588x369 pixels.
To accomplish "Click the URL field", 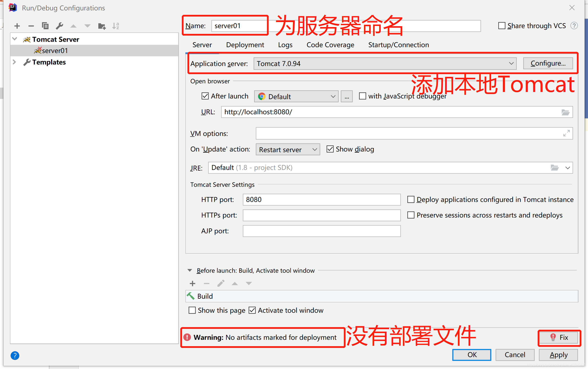I will click(x=397, y=112).
